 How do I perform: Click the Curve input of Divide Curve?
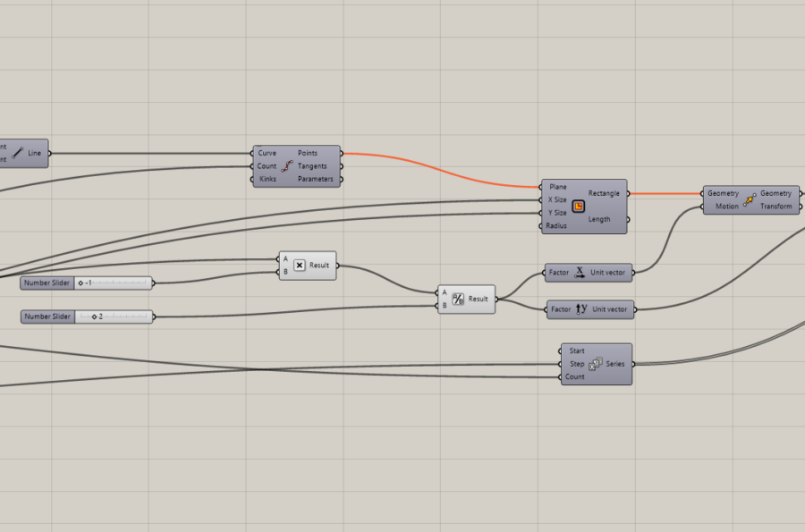(267, 153)
